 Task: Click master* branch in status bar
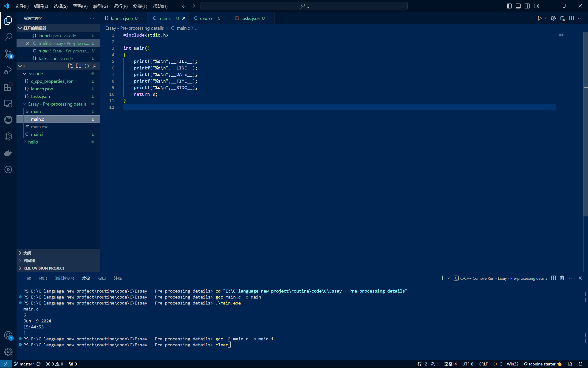(x=24, y=364)
